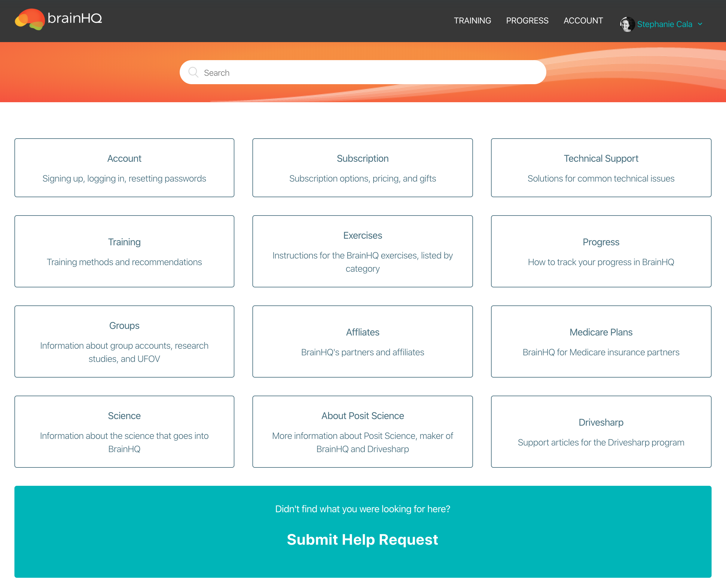Click 'BrainHQ's partners and affiliates' text

coord(362,352)
